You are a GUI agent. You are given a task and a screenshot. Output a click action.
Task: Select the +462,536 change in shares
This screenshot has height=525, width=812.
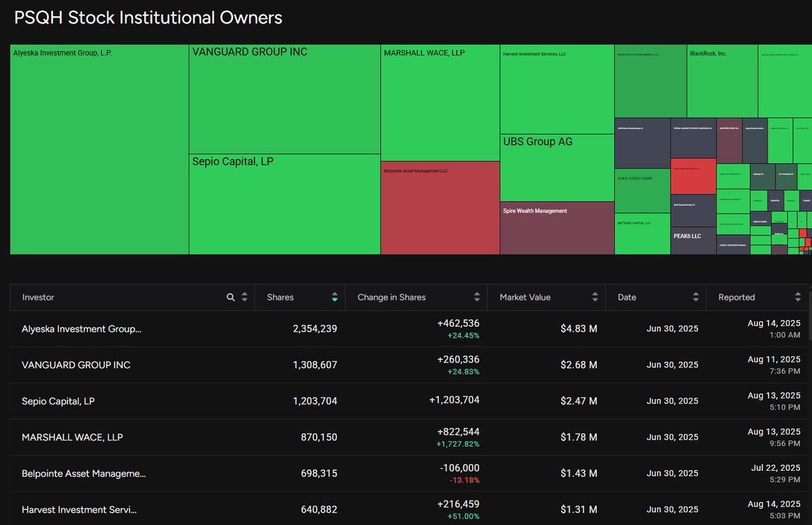(x=458, y=323)
